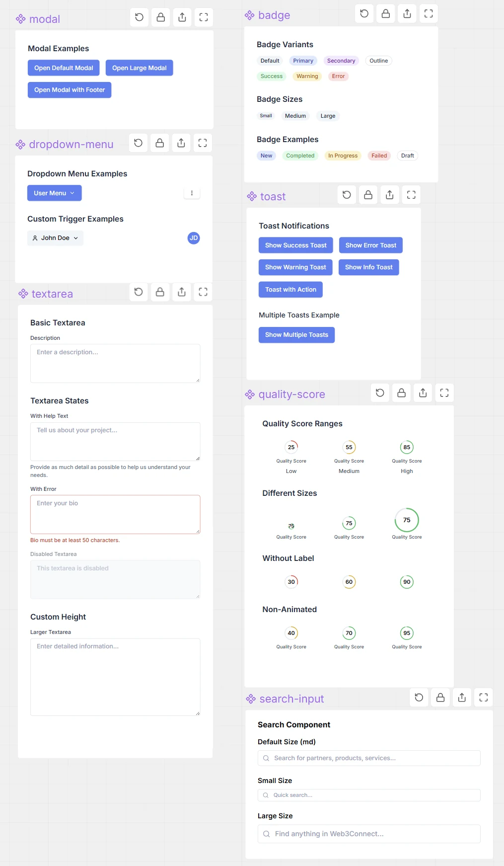Click the Secondary badge
The image size is (504, 866).
(x=341, y=61)
